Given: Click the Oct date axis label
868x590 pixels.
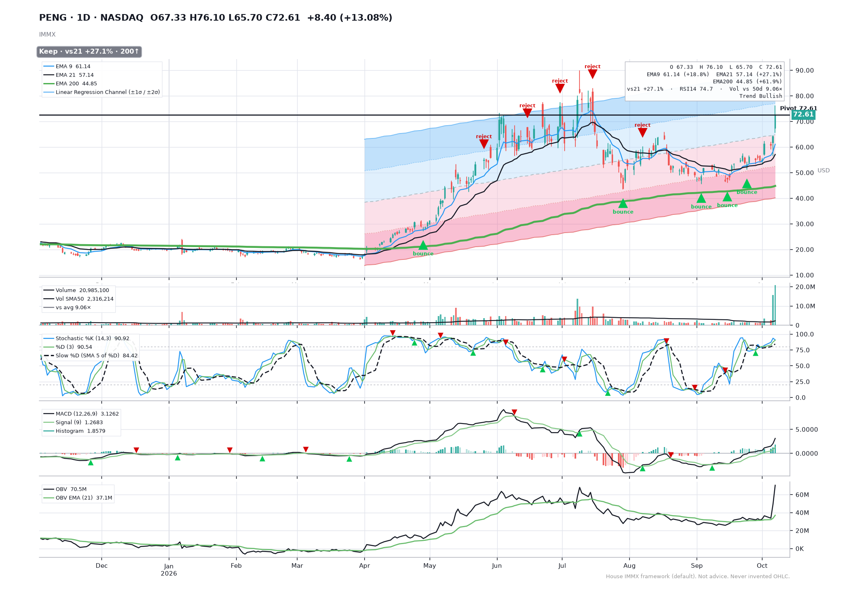Looking at the screenshot, I should tap(762, 566).
